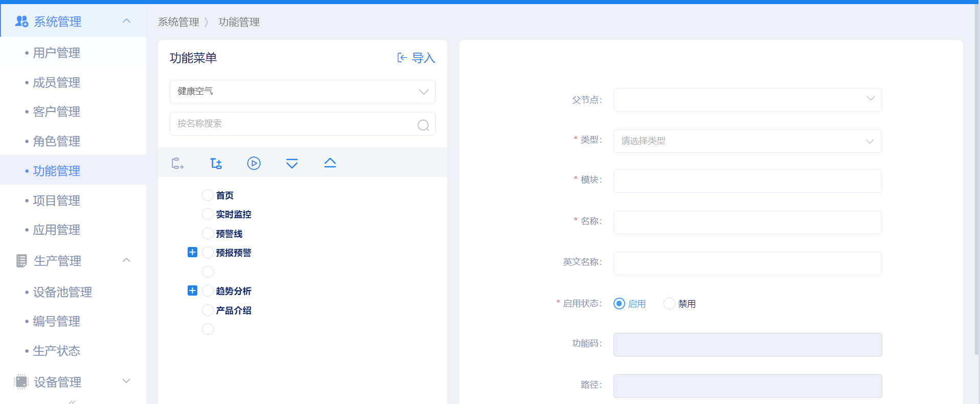Viewport: 980px width, 404px height.
Task: Open 角色管理 in the sidebar
Action: (x=73, y=141)
